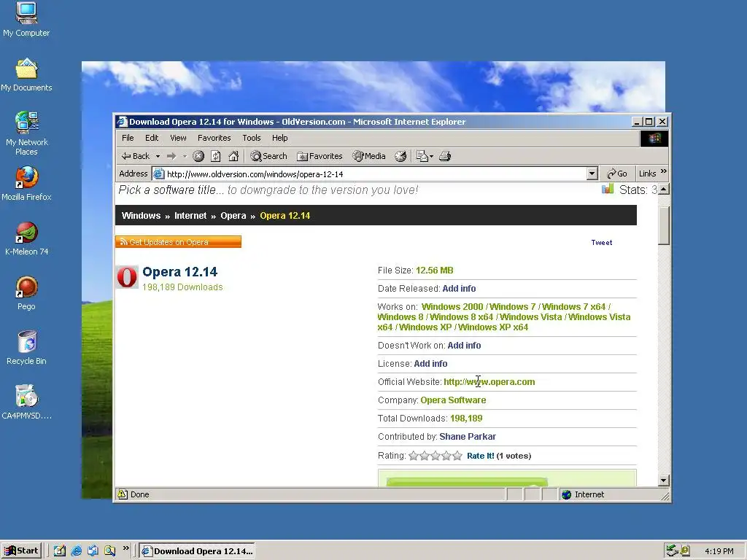Open the Media toolbar button

[x=369, y=156]
